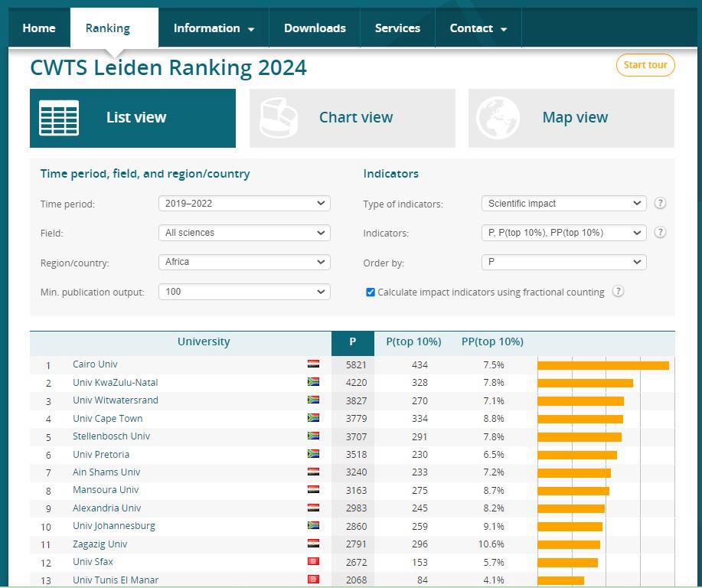The width and height of the screenshot is (702, 588).
Task: Expand the Order by dropdown
Action: tap(563, 262)
